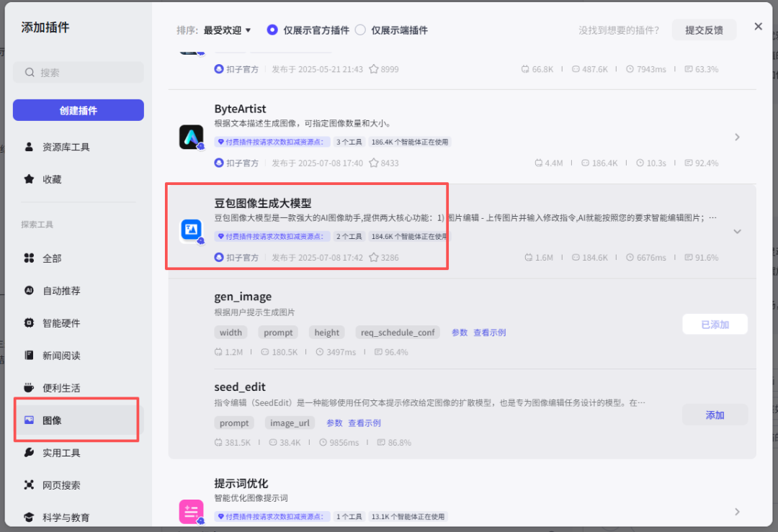The image size is (778, 532).
Task: Click the gen_image tool title
Action: tap(243, 297)
